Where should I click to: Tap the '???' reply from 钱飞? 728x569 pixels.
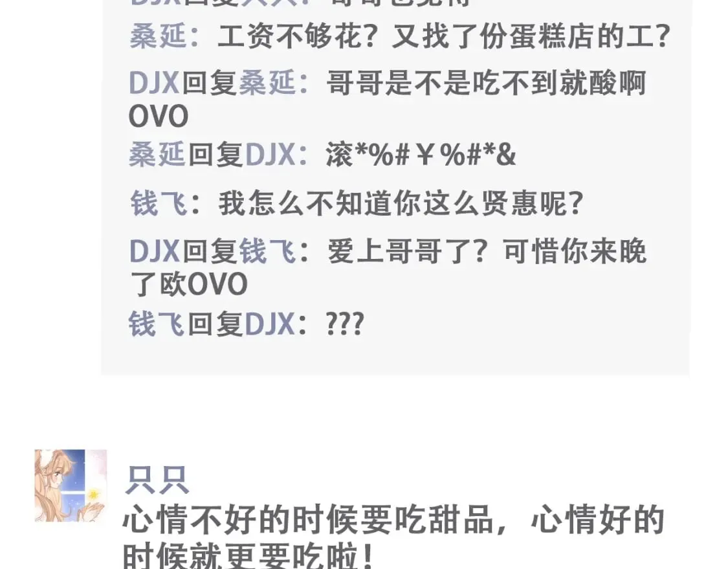click(345, 324)
